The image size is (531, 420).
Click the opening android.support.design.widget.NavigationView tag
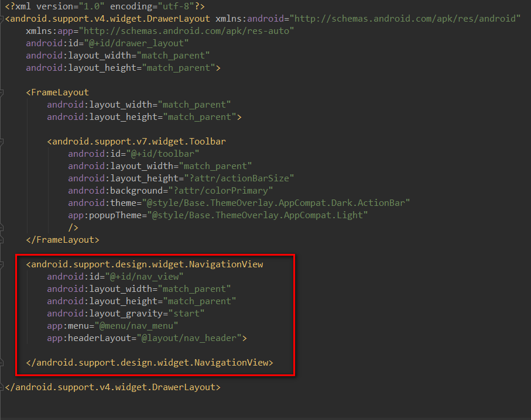click(x=145, y=264)
